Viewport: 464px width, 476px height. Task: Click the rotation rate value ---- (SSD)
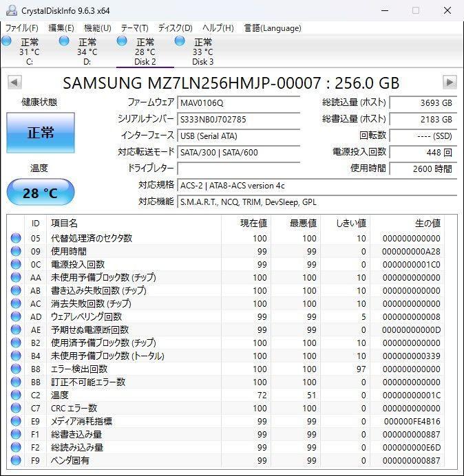(423, 136)
